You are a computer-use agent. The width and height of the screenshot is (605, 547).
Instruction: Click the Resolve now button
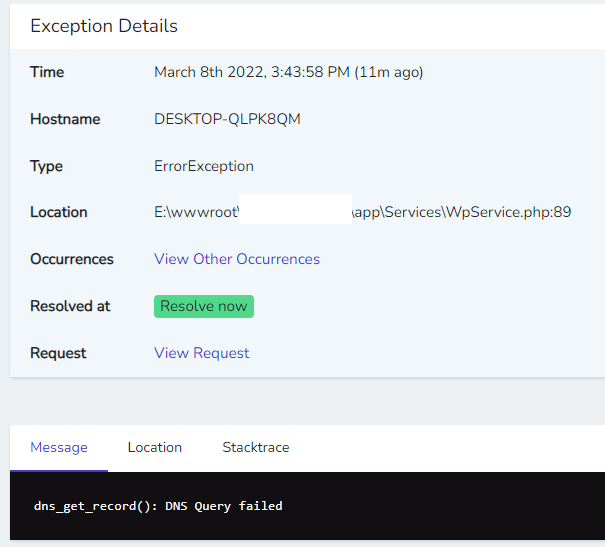tap(204, 306)
